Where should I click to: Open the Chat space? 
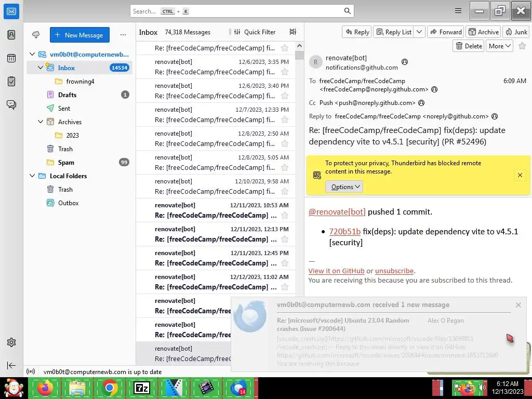(x=11, y=104)
